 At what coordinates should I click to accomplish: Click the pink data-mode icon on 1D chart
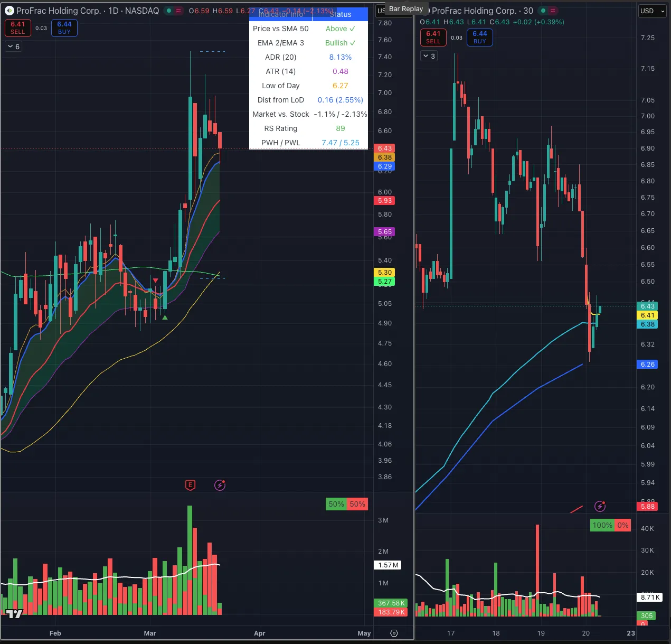(178, 11)
